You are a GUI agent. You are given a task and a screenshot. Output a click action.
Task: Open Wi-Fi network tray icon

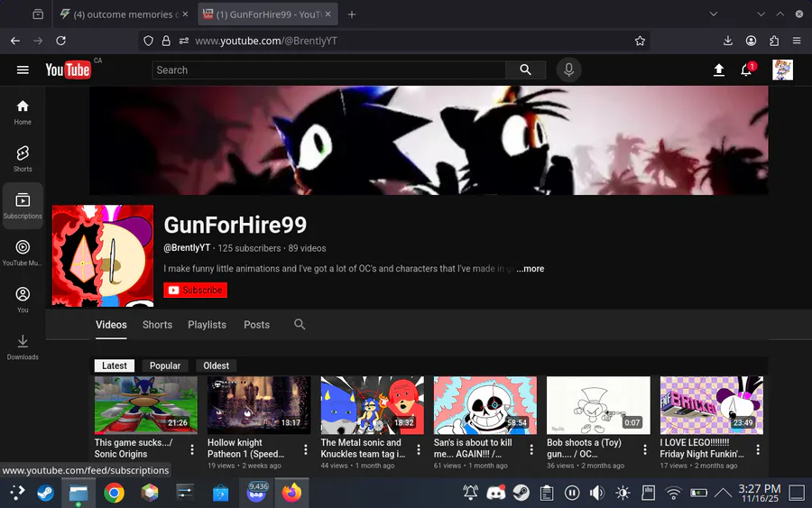point(673,493)
